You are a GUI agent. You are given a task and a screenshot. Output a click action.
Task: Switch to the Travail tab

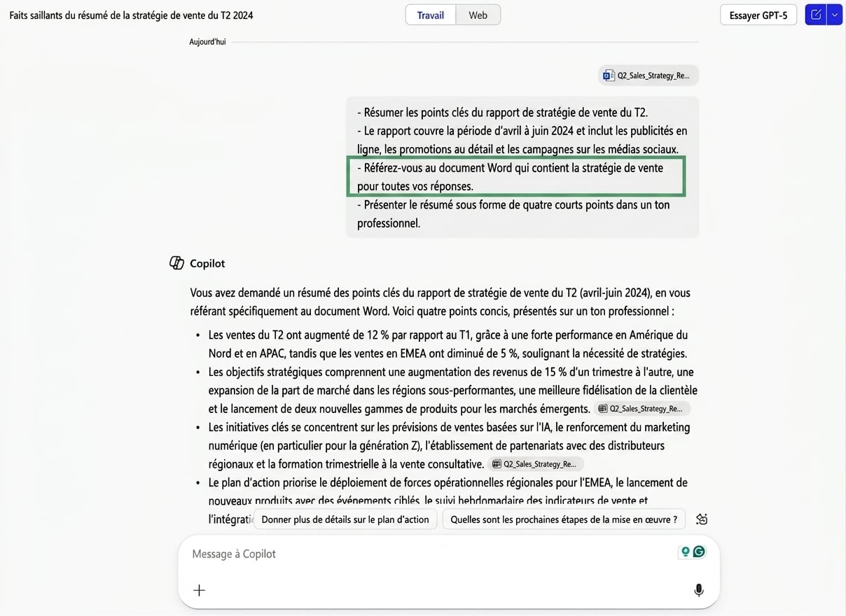(431, 15)
